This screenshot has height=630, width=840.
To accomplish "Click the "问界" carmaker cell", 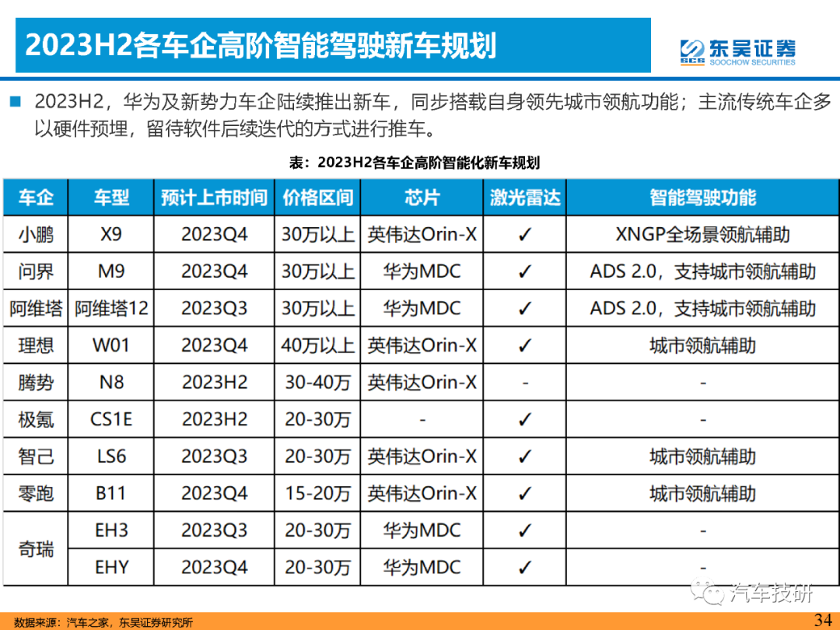I will click(36, 271).
